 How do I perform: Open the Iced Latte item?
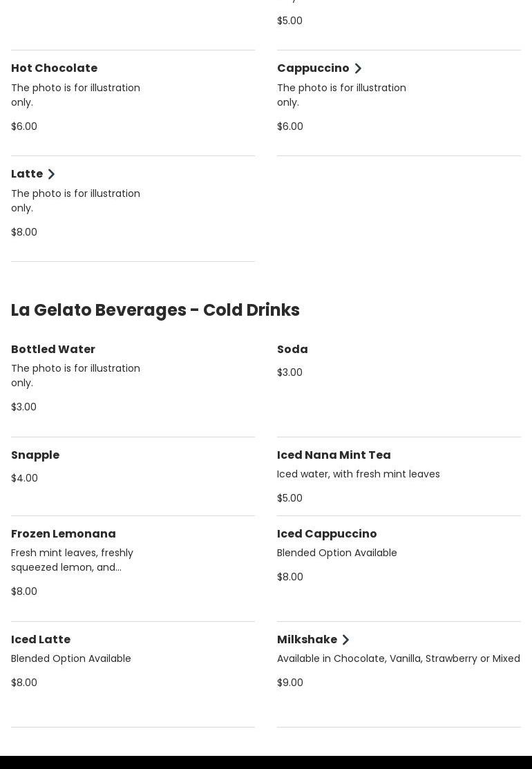[x=41, y=640]
